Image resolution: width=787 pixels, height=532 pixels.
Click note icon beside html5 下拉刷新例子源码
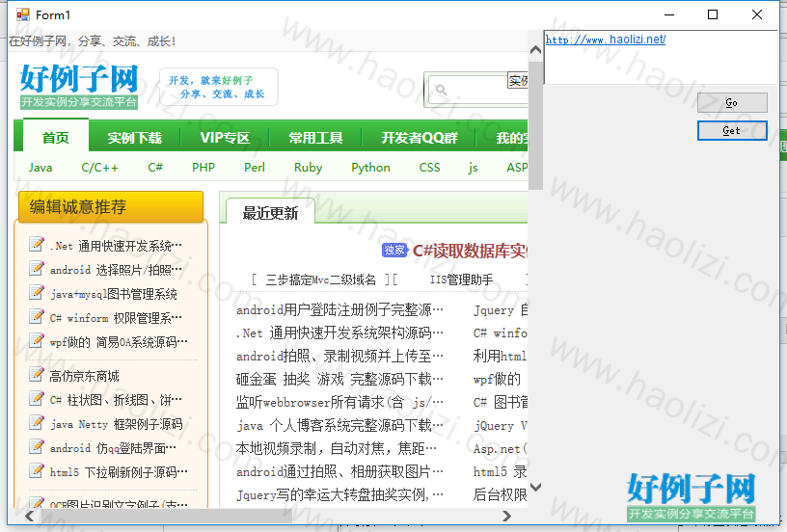pyautogui.click(x=37, y=470)
